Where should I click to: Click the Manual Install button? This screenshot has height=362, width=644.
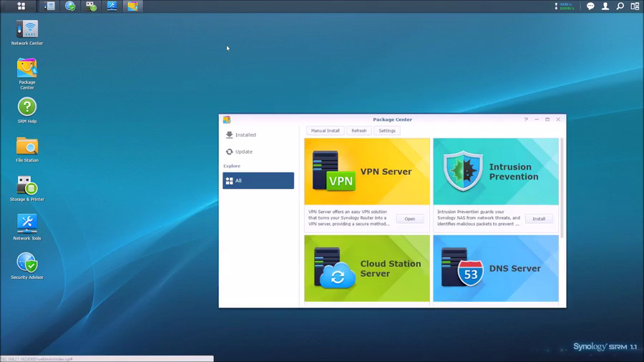coord(325,131)
